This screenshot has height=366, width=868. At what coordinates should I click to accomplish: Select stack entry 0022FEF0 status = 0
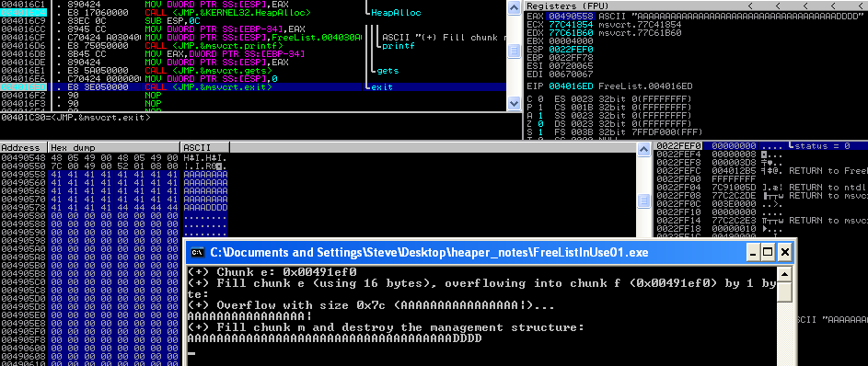[761, 146]
